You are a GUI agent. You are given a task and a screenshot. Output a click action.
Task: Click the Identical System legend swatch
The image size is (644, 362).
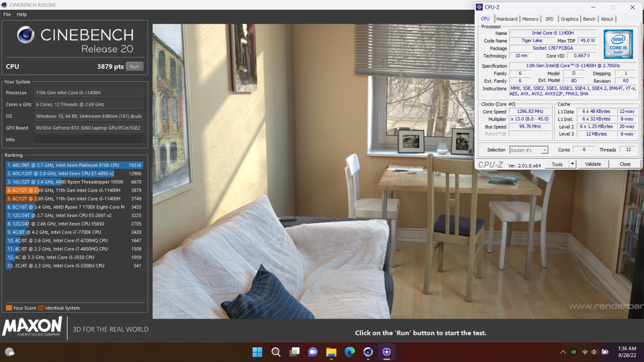[x=41, y=308]
